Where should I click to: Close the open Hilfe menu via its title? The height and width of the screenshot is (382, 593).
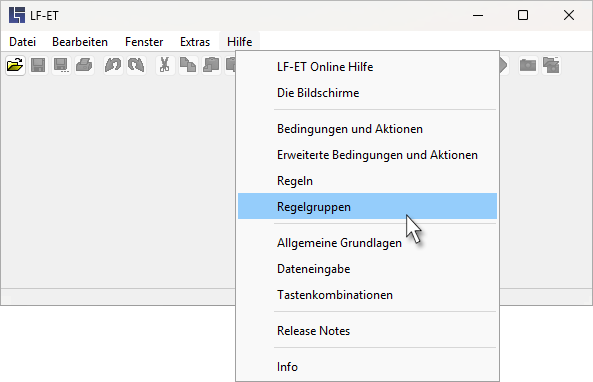coord(239,42)
